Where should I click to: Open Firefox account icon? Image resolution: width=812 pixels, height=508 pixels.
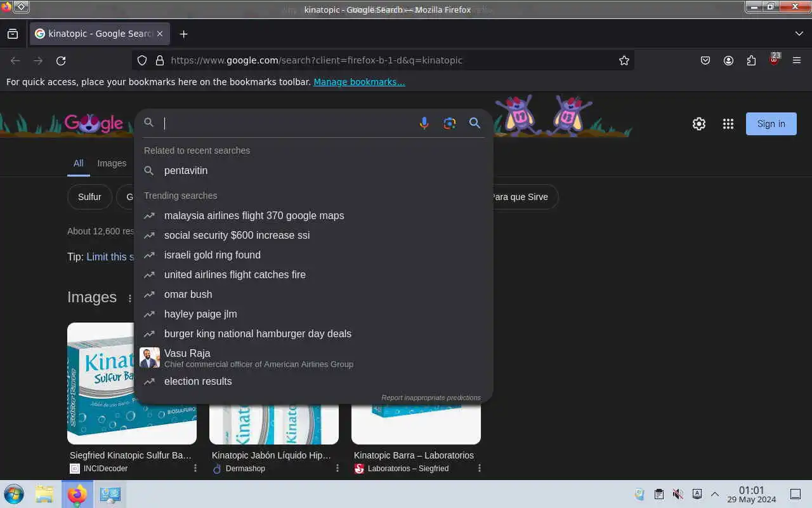728,60
